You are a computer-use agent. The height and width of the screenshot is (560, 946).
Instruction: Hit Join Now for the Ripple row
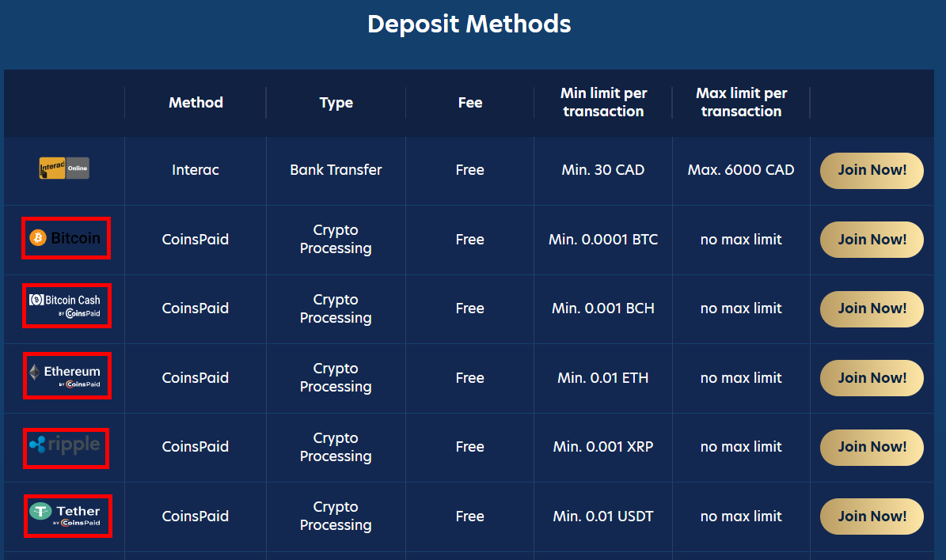(x=872, y=447)
